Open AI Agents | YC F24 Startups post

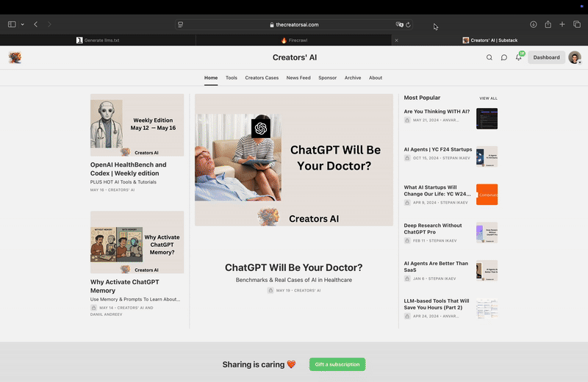(437, 149)
